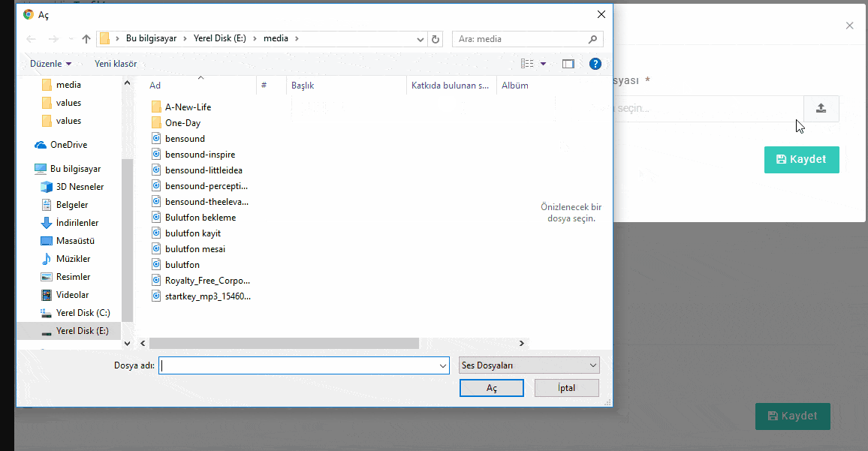Click the dimmed Kaydet button behind the modal
This screenshot has height=451, width=868.
(793, 416)
